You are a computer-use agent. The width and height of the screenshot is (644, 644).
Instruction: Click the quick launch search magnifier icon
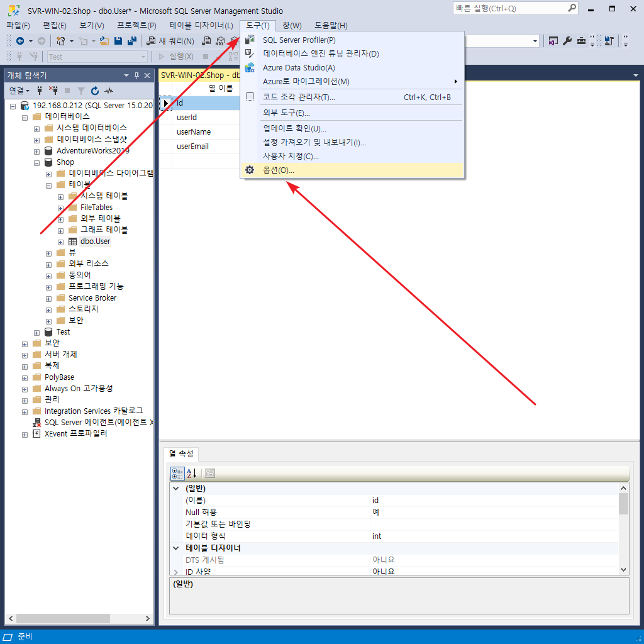[571, 8]
